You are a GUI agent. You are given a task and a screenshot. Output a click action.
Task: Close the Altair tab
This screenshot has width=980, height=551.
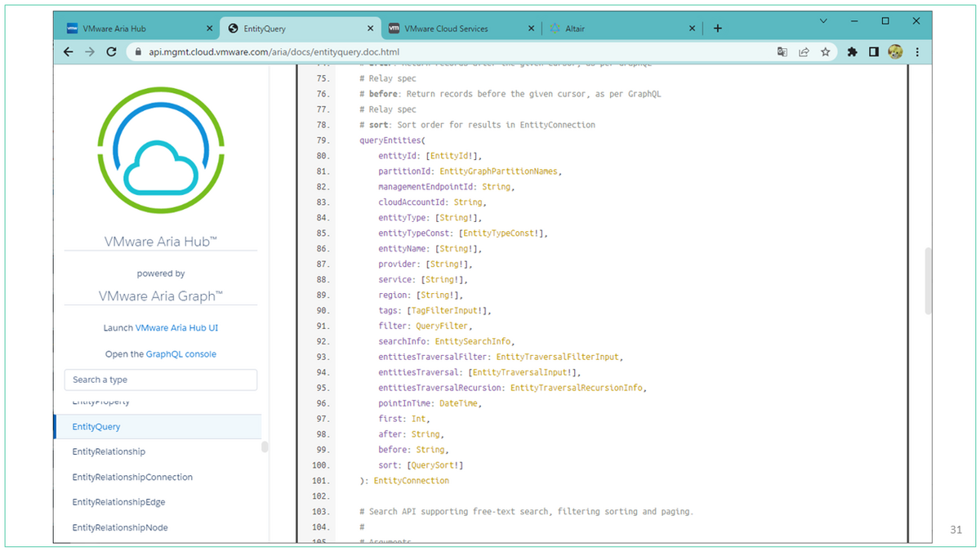[693, 29]
